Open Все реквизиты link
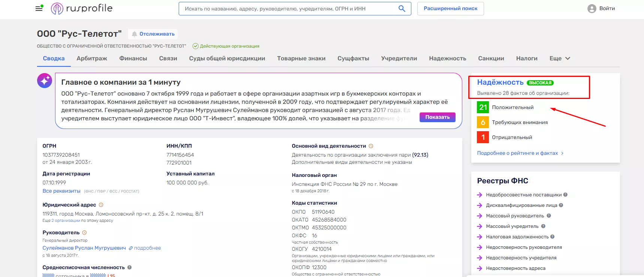 click(x=61, y=191)
